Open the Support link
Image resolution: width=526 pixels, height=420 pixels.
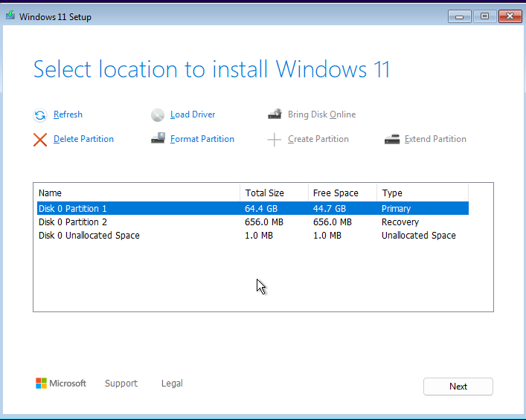(x=121, y=384)
